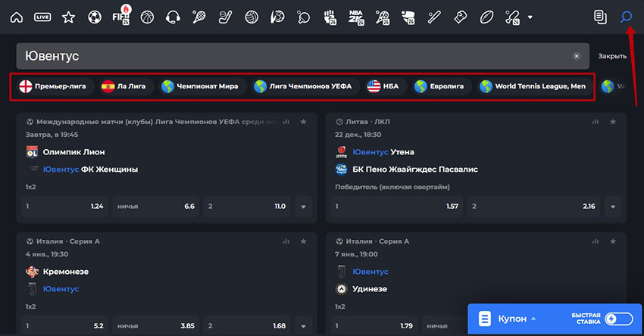The width and height of the screenshot is (644, 336).
Task: Select the basketball sport icon
Action: tap(147, 17)
